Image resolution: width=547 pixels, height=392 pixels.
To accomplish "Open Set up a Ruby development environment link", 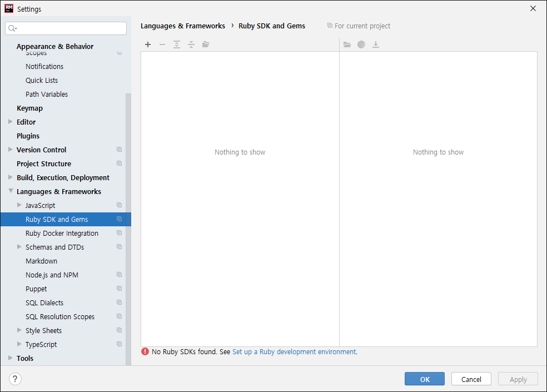I will point(294,352).
